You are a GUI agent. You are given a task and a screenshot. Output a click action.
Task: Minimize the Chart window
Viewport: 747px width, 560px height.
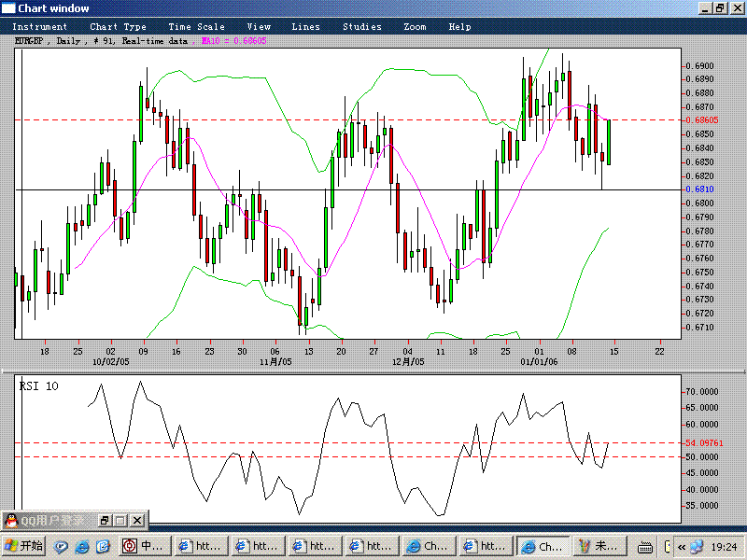[x=705, y=8]
